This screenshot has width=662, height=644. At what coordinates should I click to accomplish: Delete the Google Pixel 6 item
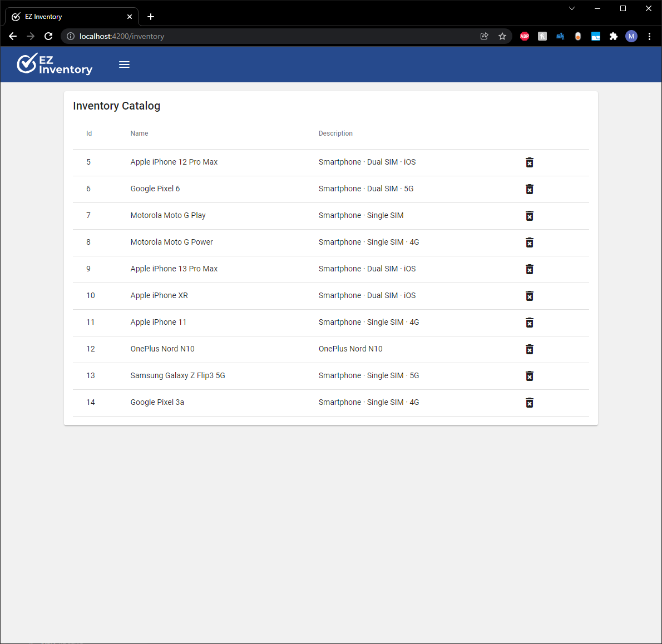coord(529,189)
